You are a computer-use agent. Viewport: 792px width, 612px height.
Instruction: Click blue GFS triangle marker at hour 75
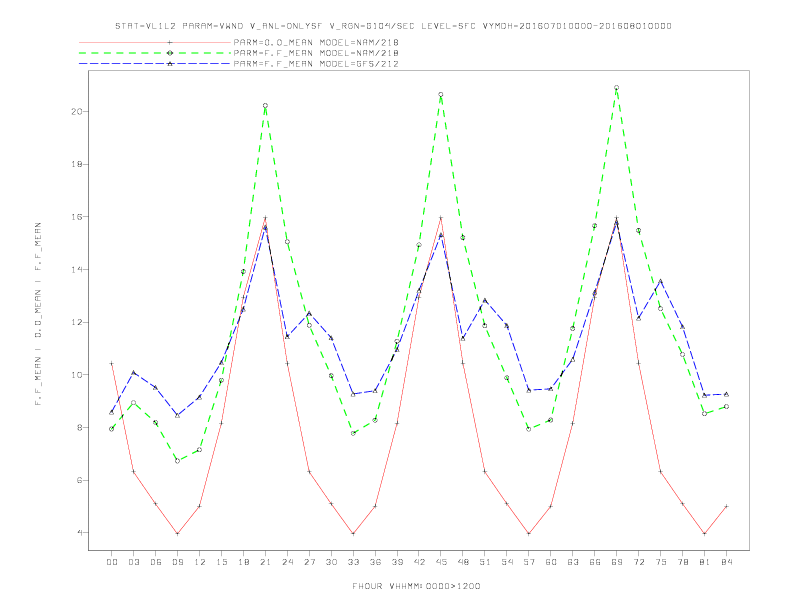[x=661, y=281]
